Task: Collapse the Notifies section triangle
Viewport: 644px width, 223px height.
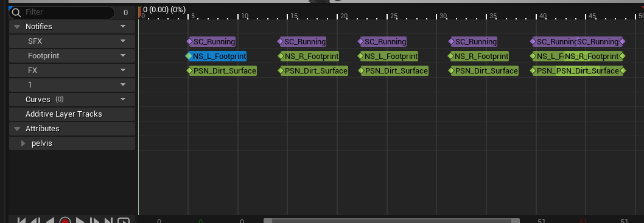Action: 17,27
